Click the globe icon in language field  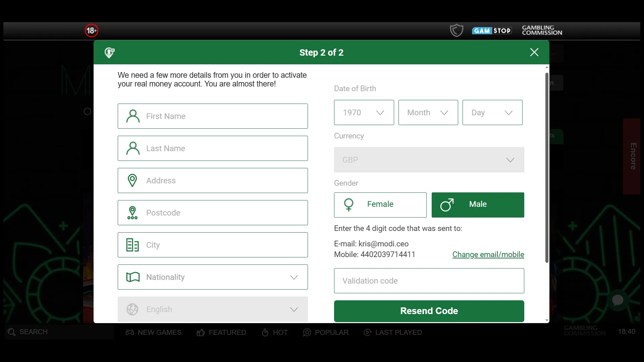[132, 309]
